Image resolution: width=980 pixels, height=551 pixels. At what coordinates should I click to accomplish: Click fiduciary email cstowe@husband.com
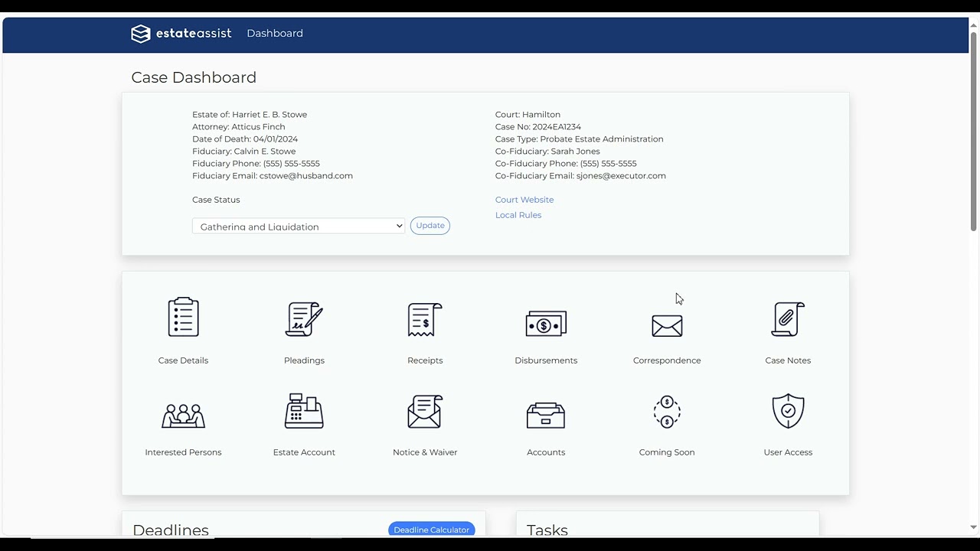pos(306,176)
